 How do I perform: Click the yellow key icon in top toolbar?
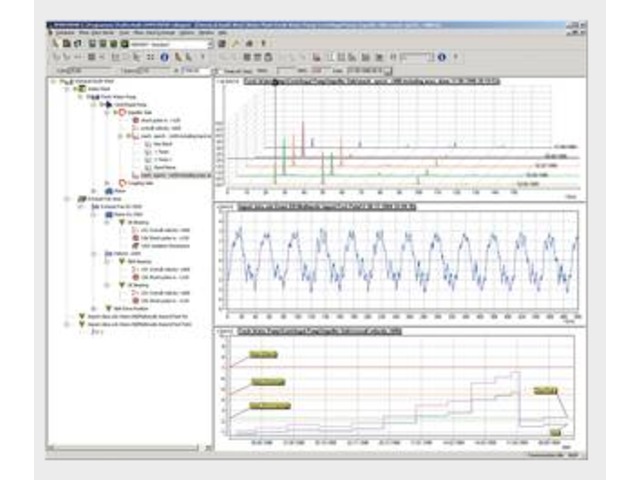point(236,45)
